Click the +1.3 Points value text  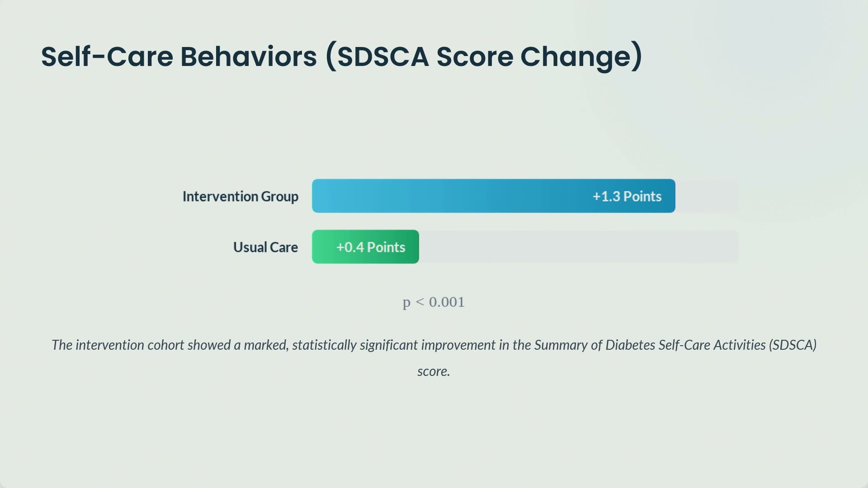[x=627, y=197]
